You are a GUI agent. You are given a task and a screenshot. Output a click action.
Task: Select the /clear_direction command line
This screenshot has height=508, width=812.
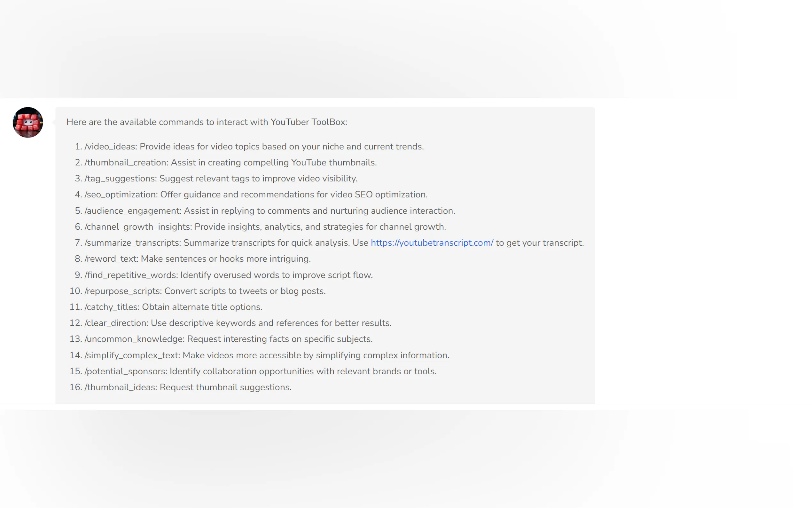click(238, 323)
